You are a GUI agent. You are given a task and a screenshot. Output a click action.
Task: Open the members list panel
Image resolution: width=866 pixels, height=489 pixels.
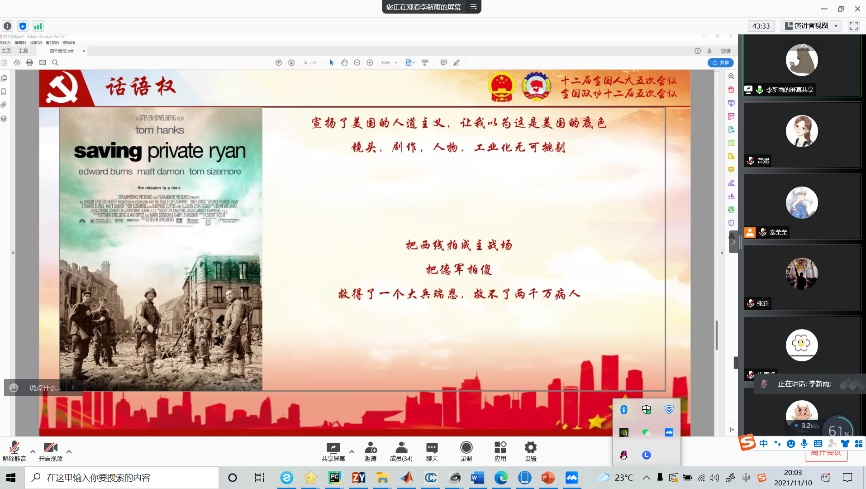pos(401,450)
